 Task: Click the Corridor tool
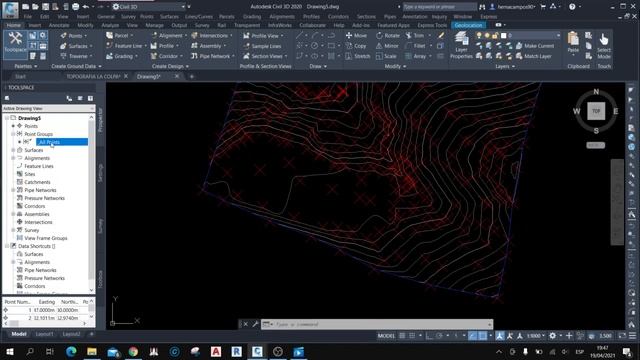[166, 56]
